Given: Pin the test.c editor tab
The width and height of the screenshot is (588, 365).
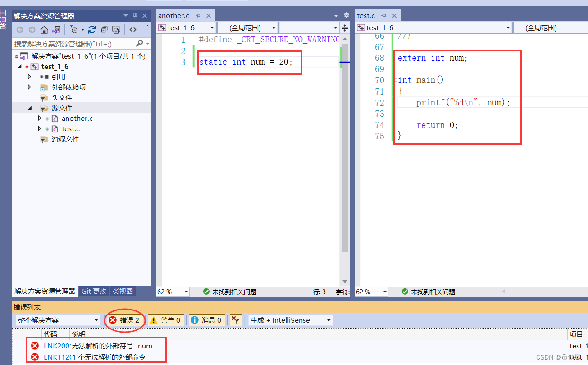Looking at the screenshot, I should coord(384,16).
